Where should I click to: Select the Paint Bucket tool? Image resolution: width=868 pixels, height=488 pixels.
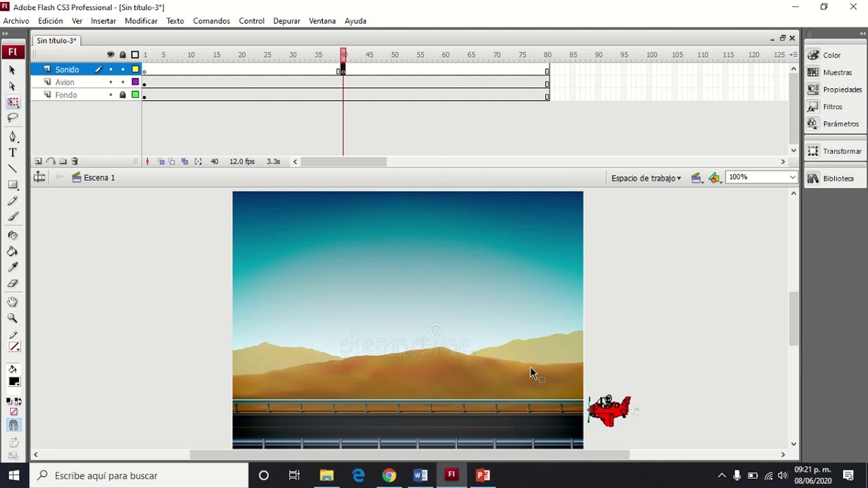tap(12, 251)
